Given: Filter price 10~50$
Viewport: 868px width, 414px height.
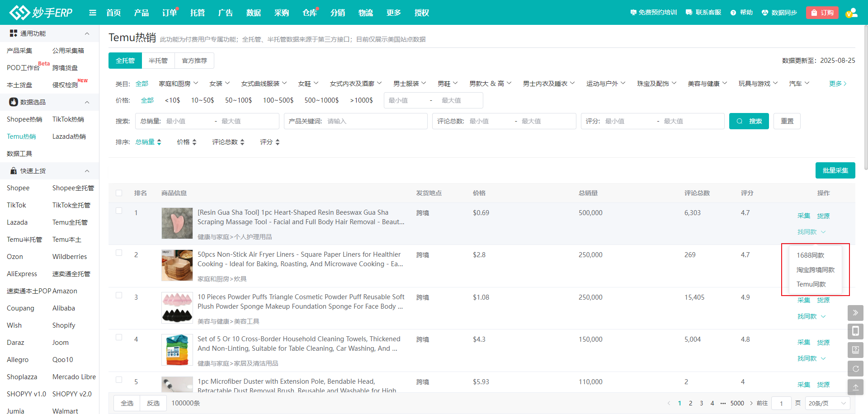Looking at the screenshot, I should pos(203,100).
